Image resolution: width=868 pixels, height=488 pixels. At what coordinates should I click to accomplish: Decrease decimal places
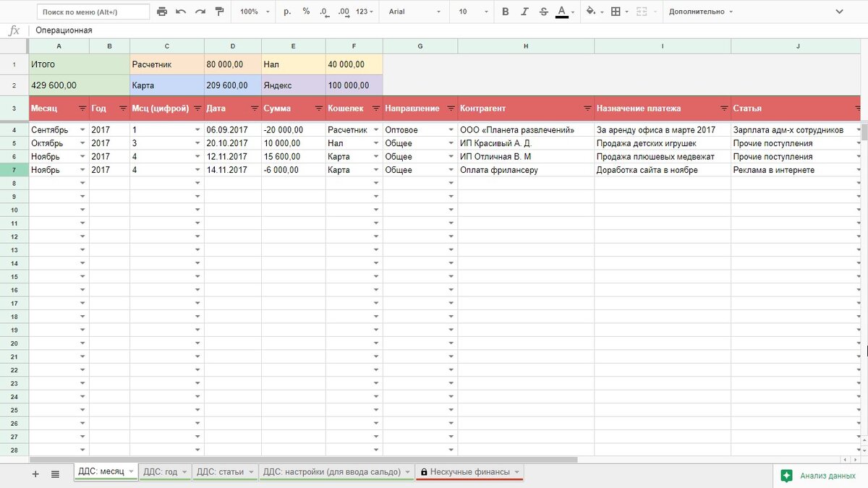[324, 12]
